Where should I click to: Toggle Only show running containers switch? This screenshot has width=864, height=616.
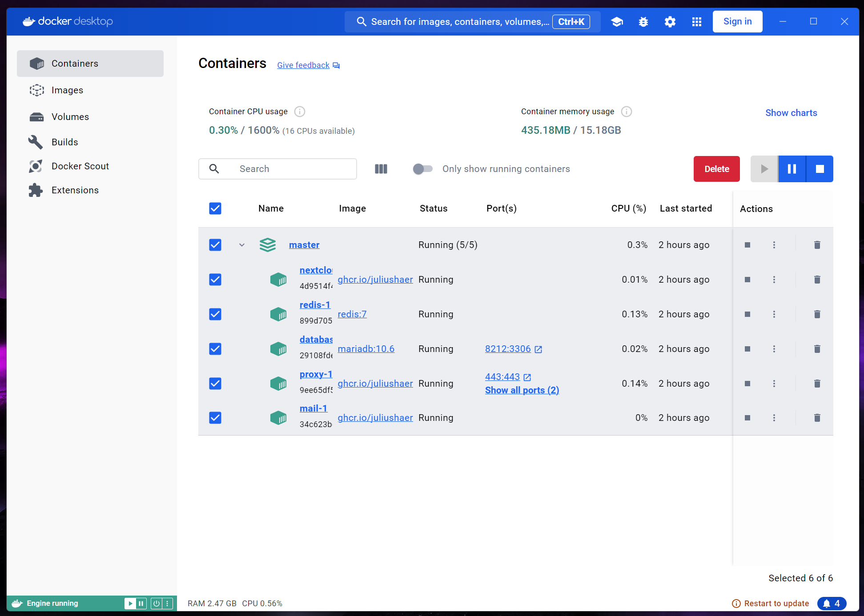tap(422, 169)
